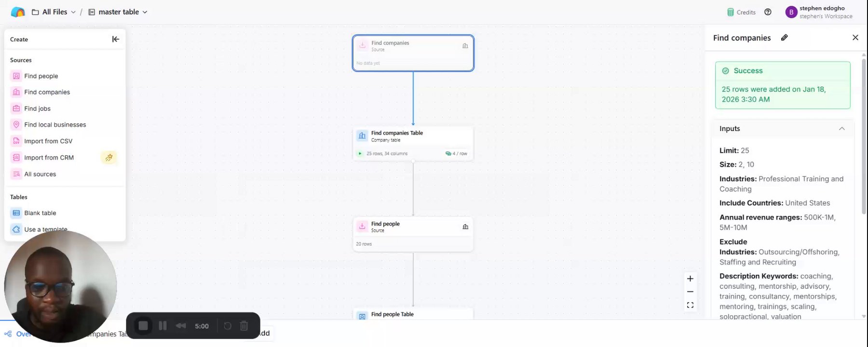Pause the screen recording

tap(163, 326)
